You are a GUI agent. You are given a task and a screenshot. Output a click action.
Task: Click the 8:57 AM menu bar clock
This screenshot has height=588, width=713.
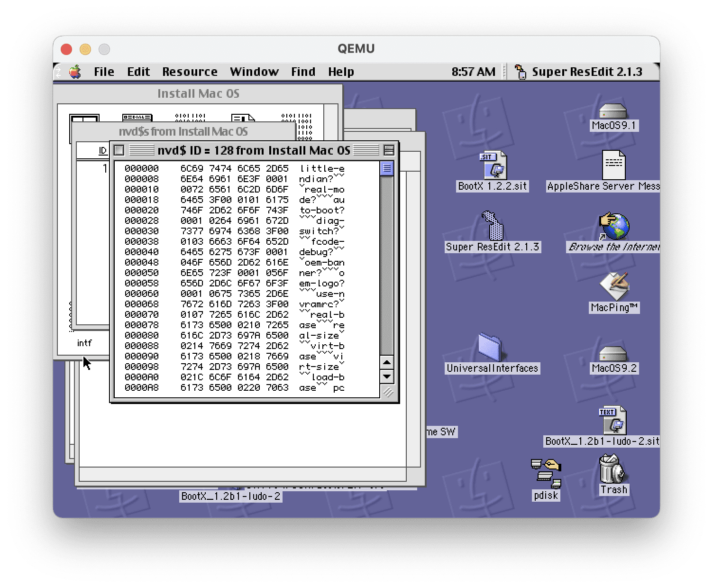click(473, 72)
